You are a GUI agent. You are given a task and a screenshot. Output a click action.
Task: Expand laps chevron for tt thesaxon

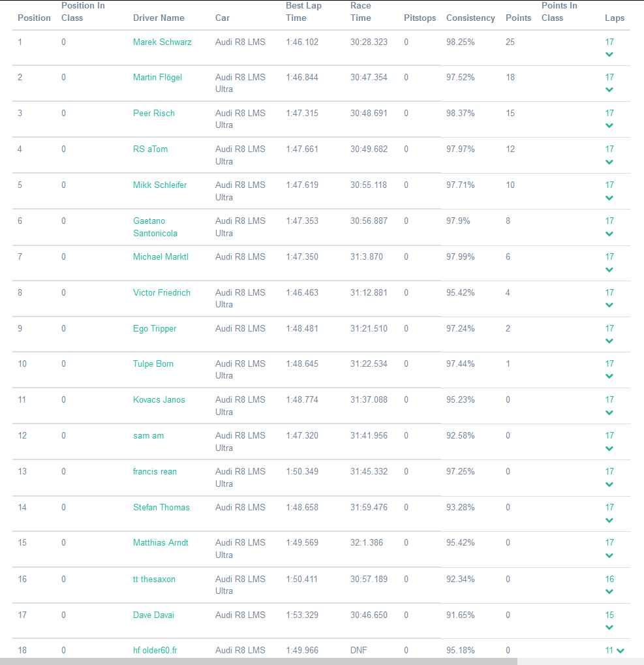point(609,591)
